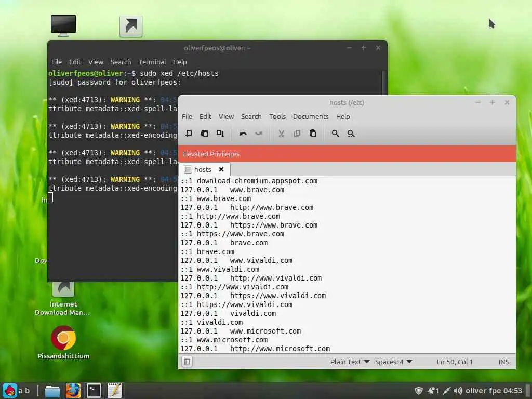Click the terminal command 'sudo xed /etc/hosts'

(x=179, y=73)
